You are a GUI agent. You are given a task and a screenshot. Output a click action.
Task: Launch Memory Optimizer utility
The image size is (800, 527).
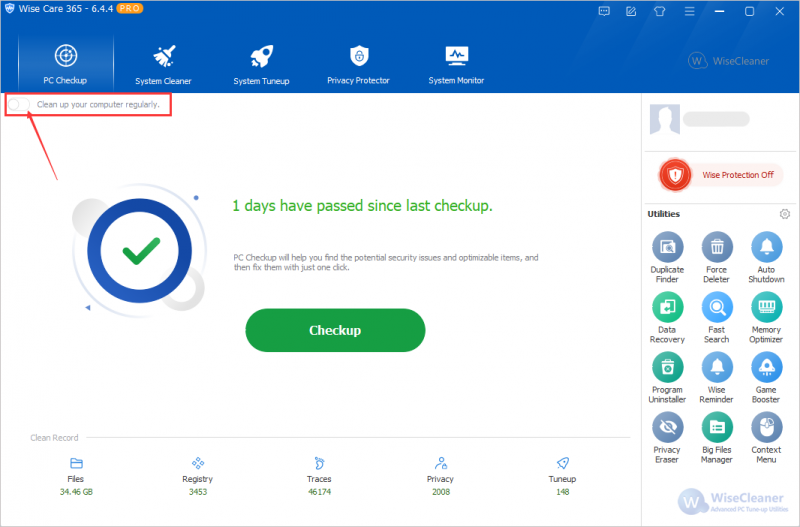pyautogui.click(x=766, y=318)
